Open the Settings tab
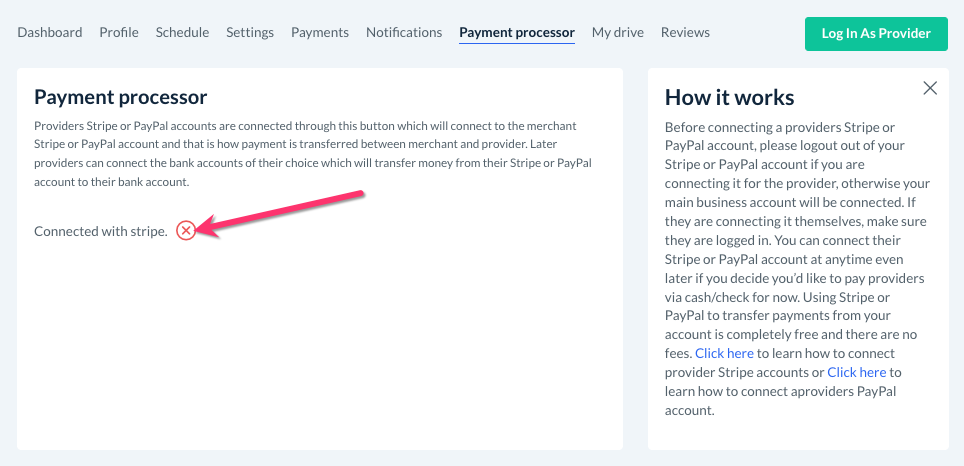The width and height of the screenshot is (964, 466). (x=250, y=32)
